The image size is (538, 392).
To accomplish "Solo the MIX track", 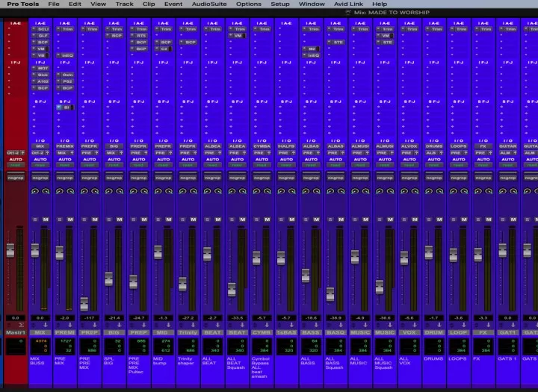I will [x=35, y=220].
